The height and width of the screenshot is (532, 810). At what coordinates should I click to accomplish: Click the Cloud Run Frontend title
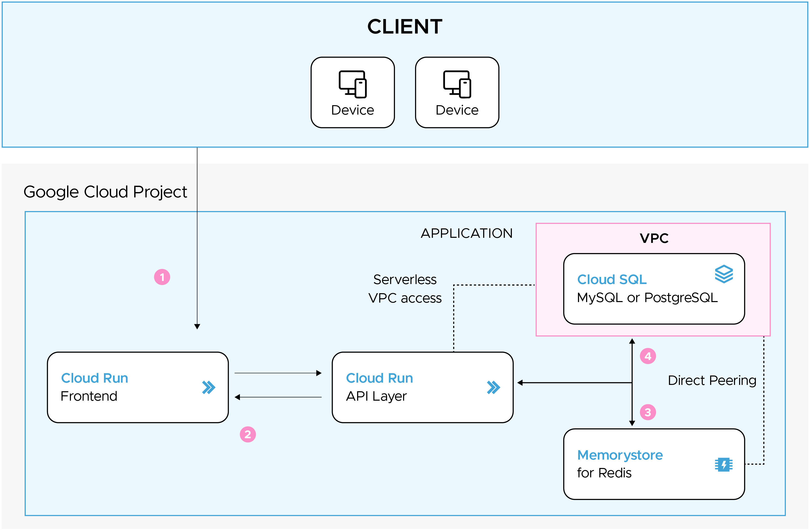tap(94, 378)
